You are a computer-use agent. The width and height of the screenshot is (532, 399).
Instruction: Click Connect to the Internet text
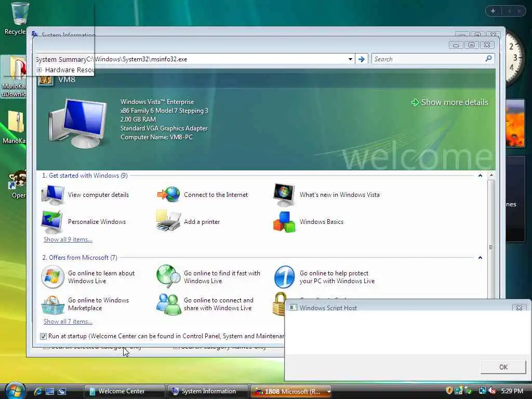coord(216,195)
